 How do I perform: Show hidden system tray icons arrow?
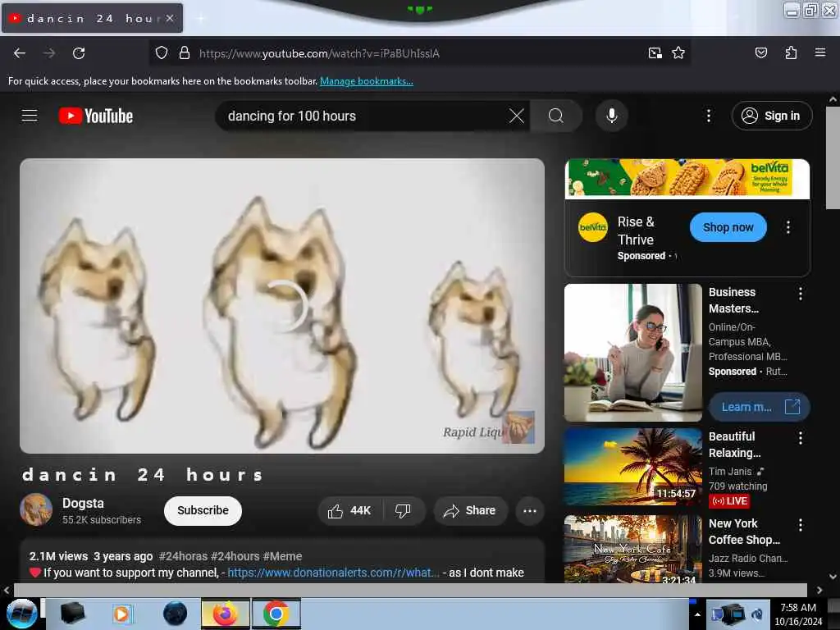point(697,614)
